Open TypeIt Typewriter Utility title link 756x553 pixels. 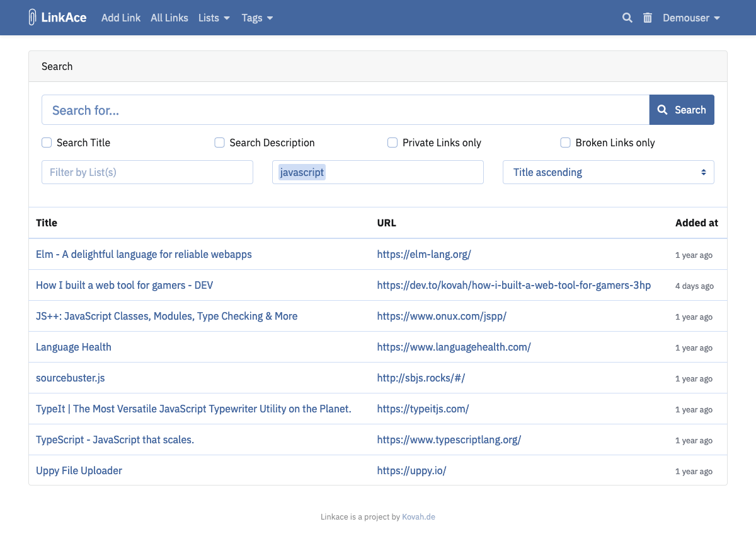coord(193,409)
